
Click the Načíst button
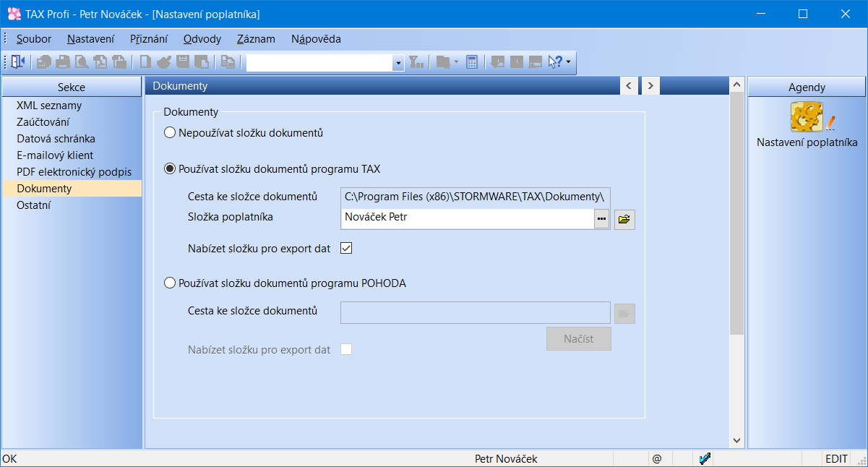click(579, 339)
